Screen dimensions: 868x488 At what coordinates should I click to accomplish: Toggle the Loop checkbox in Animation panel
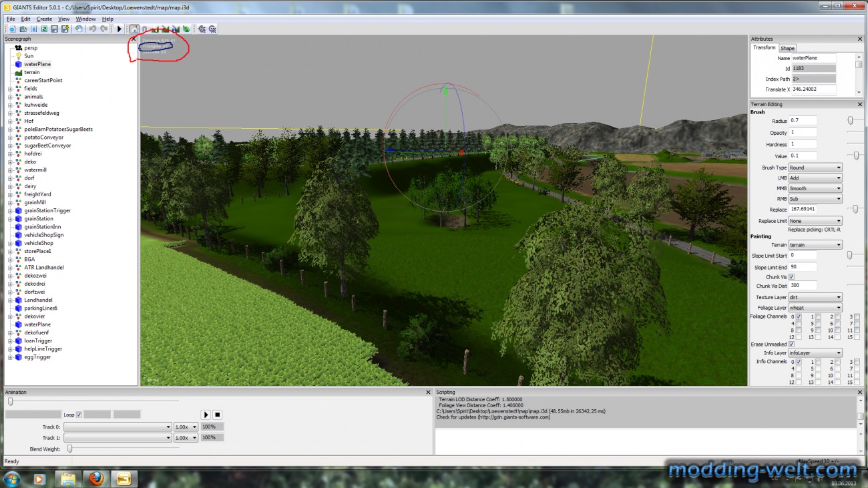pyautogui.click(x=79, y=415)
